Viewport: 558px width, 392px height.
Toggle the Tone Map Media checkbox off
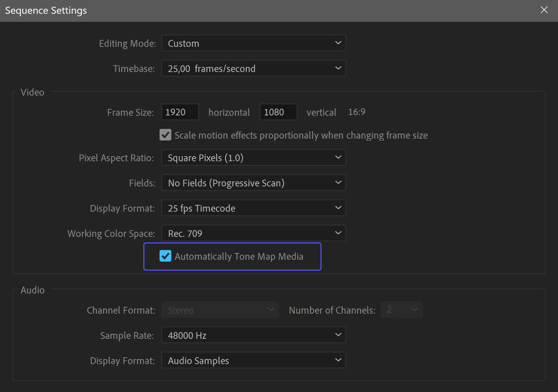166,256
